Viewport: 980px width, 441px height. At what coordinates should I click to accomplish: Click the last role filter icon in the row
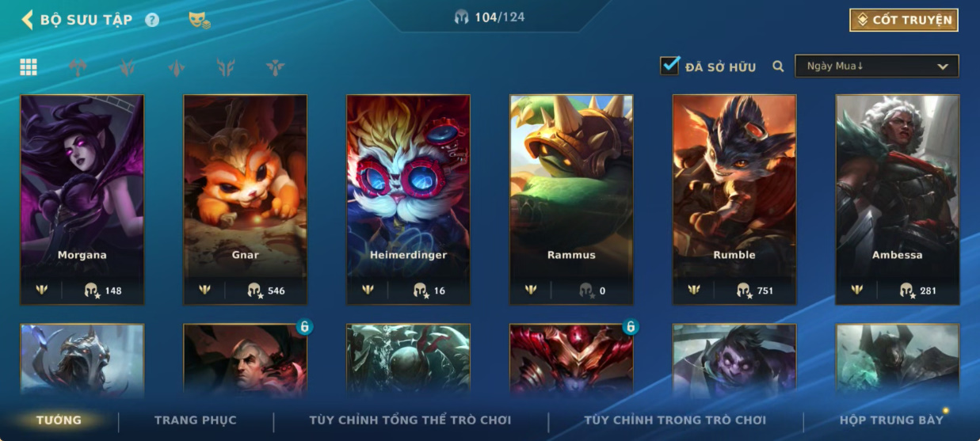(x=275, y=67)
